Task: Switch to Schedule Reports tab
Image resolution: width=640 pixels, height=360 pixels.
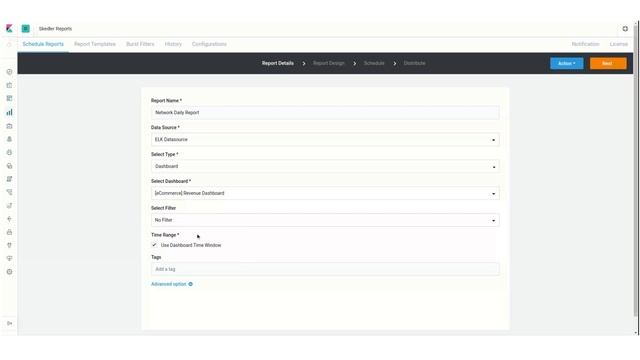Action: [43, 44]
